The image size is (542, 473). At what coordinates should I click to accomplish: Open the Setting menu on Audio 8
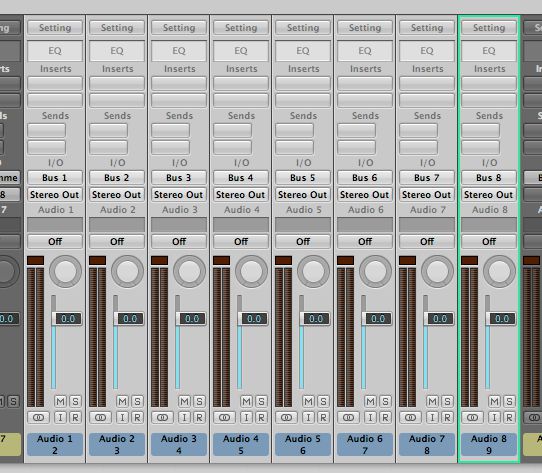click(489, 28)
